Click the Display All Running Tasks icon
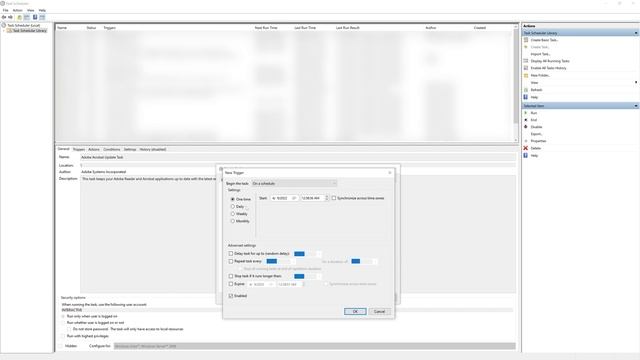 [x=526, y=61]
